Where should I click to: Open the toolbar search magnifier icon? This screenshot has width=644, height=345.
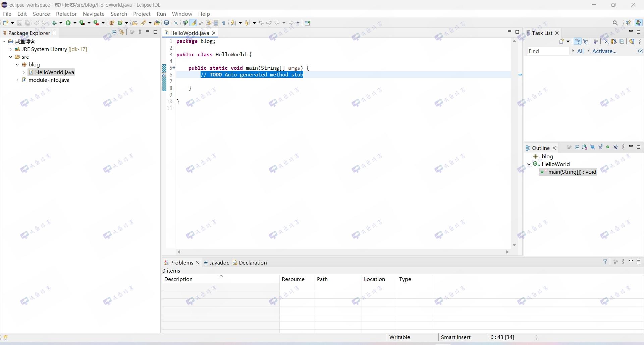(x=615, y=23)
